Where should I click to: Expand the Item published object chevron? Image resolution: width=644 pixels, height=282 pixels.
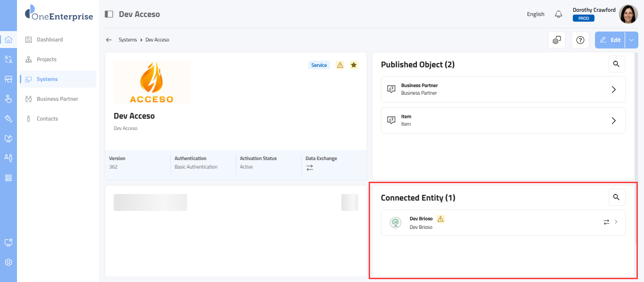(x=613, y=121)
